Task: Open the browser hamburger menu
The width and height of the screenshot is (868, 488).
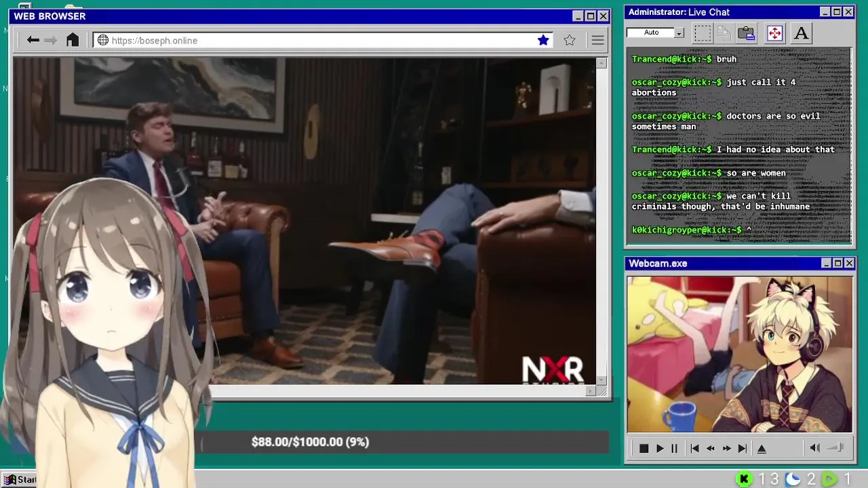Action: (597, 41)
